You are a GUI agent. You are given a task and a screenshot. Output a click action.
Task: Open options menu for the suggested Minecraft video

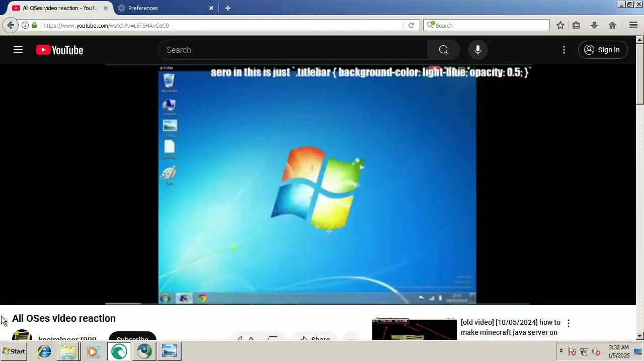tap(569, 323)
